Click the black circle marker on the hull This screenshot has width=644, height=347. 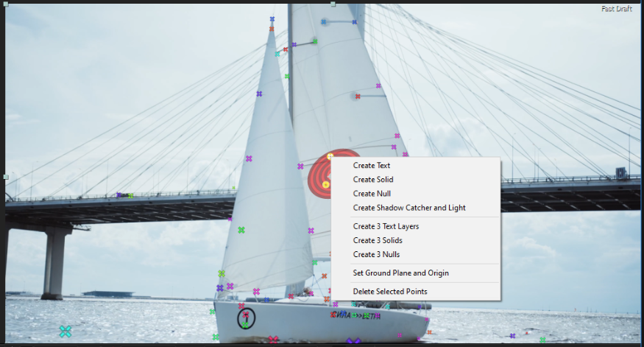pos(246,318)
